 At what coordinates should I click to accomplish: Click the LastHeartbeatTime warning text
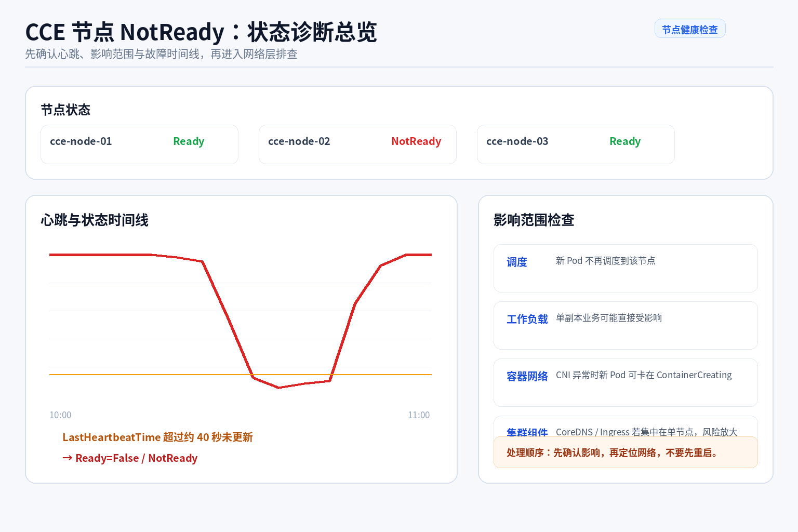(x=157, y=437)
